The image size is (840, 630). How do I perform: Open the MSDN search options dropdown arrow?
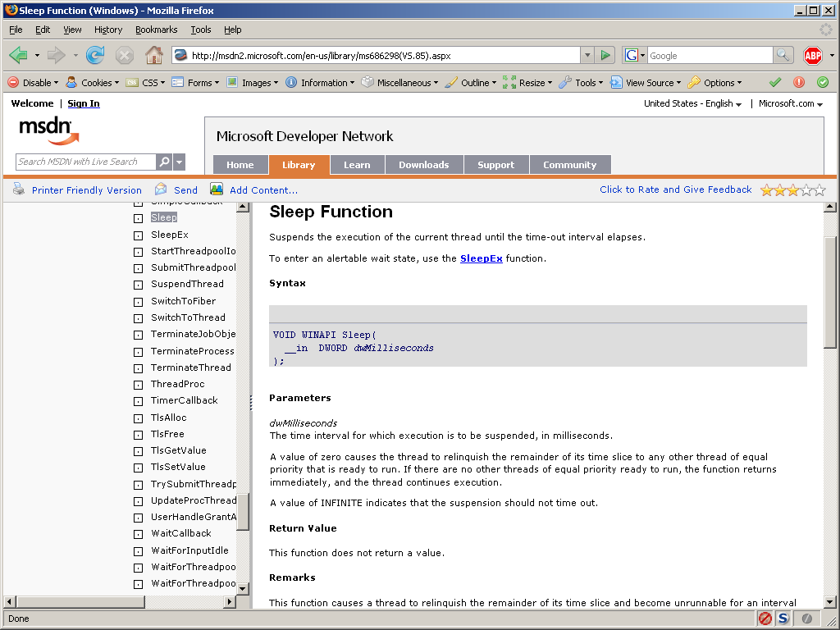point(180,162)
